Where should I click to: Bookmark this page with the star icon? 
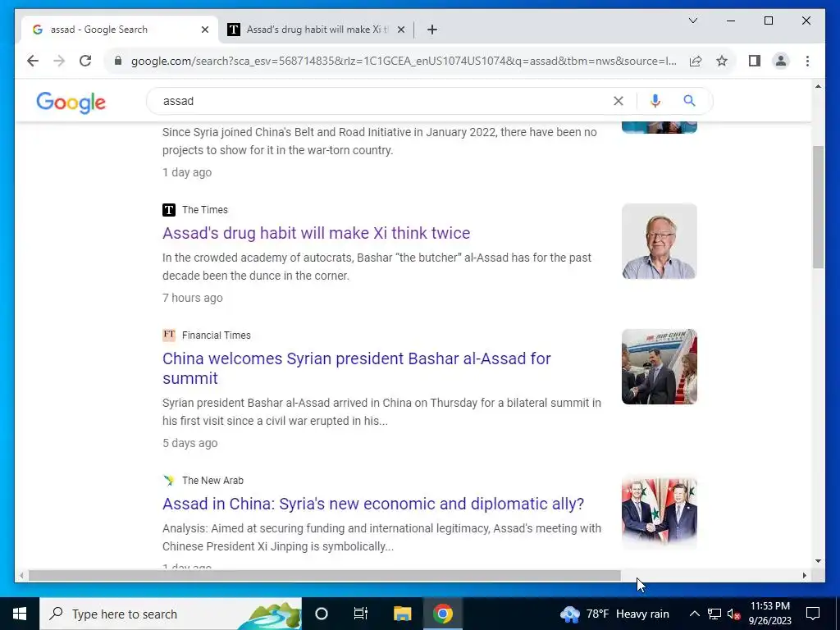(x=722, y=61)
